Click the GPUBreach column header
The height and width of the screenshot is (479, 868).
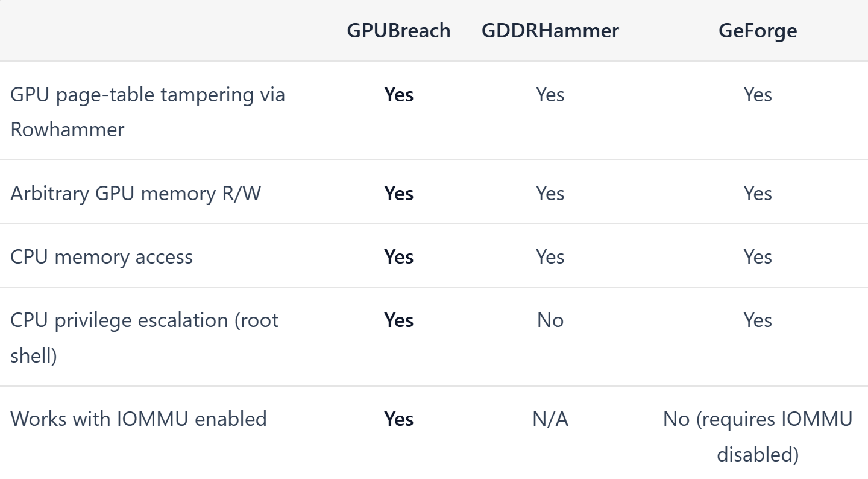click(398, 31)
